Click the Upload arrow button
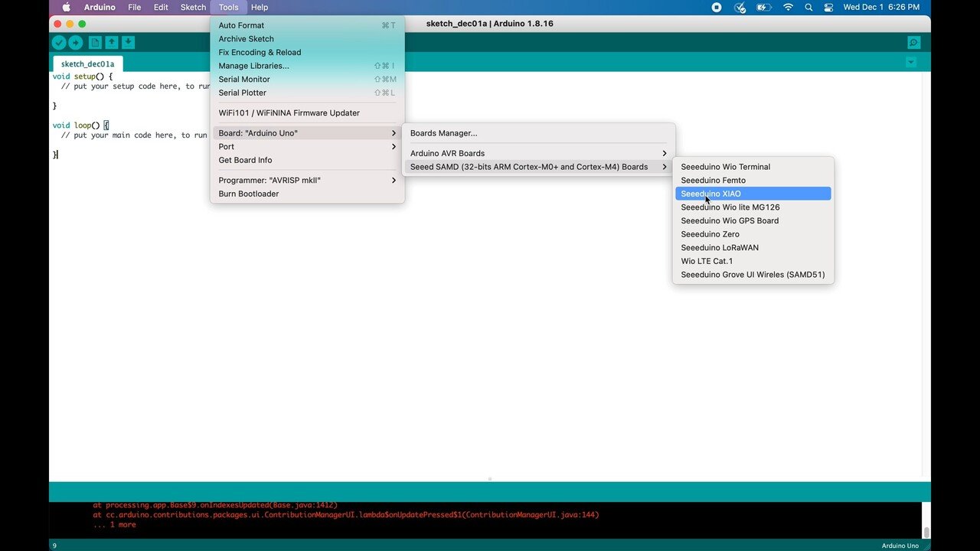 pos(76,43)
